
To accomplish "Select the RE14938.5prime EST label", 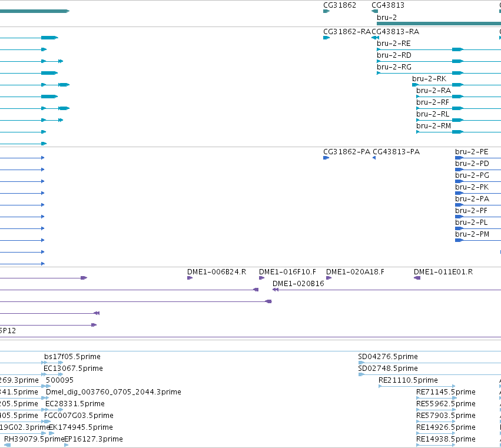I will tap(446, 439).
